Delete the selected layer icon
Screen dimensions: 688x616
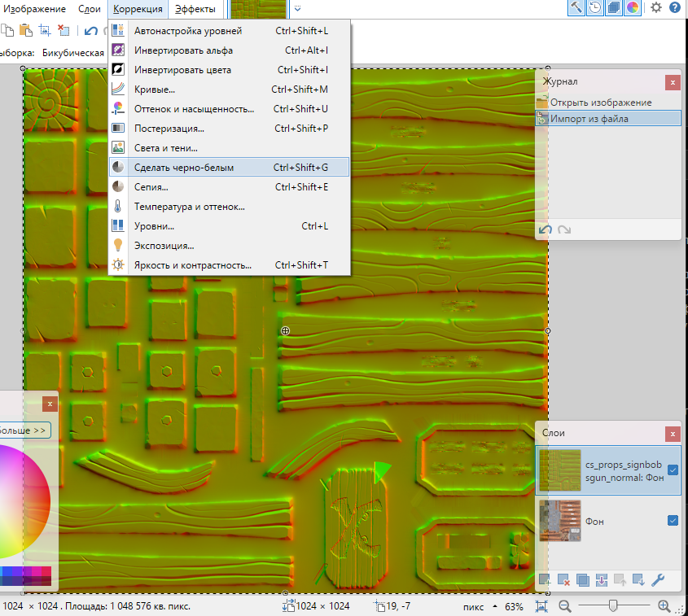pos(563,579)
